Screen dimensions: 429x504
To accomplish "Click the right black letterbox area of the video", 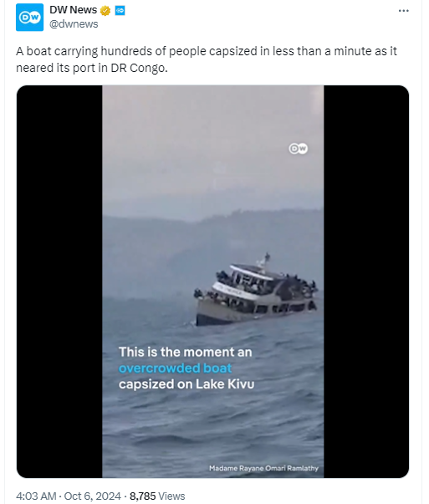I will coord(366,281).
